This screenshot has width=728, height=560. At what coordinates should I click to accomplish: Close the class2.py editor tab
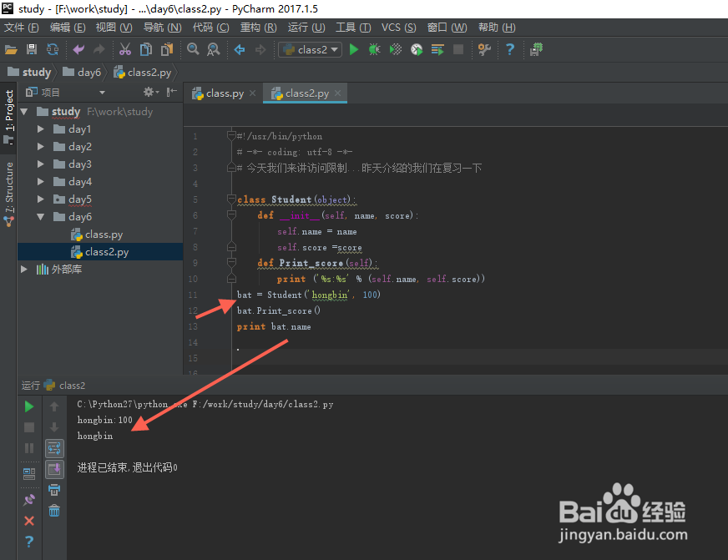coord(337,93)
